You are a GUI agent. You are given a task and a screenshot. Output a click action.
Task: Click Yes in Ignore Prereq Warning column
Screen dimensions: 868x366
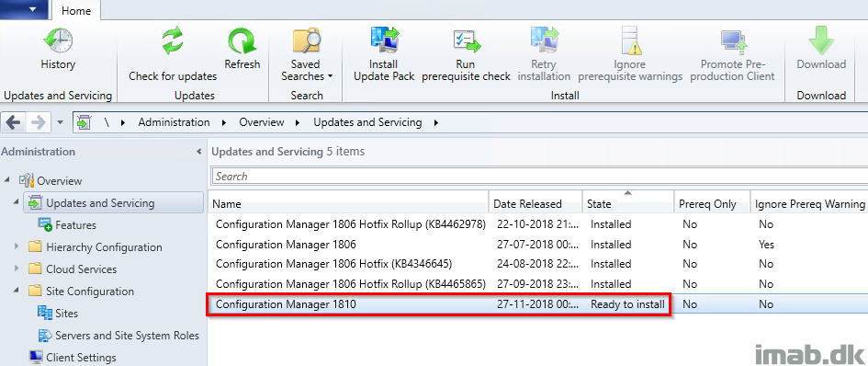(x=766, y=245)
